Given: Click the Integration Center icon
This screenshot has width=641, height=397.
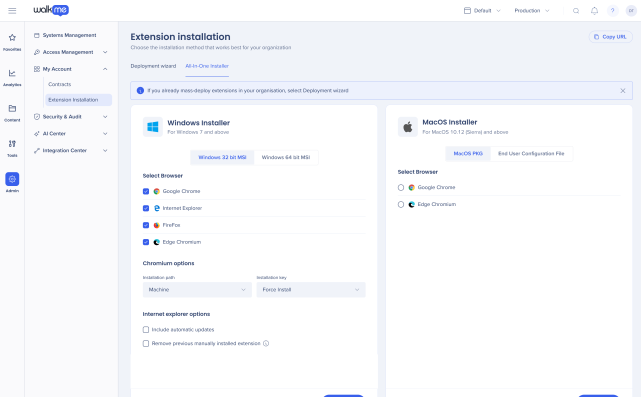Looking at the screenshot, I should tap(37, 150).
